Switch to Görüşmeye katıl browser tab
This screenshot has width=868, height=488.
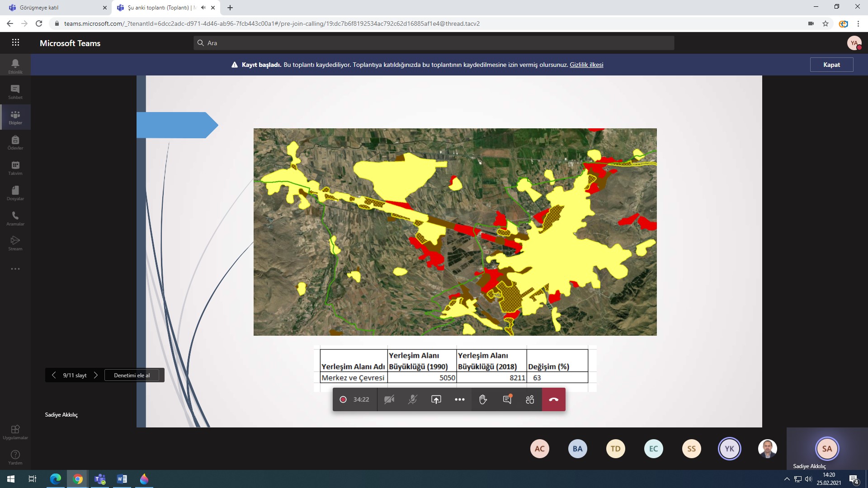tap(56, 8)
